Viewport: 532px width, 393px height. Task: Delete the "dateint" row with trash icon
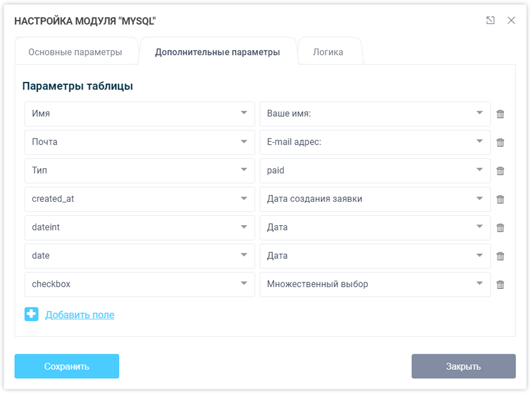(x=500, y=227)
